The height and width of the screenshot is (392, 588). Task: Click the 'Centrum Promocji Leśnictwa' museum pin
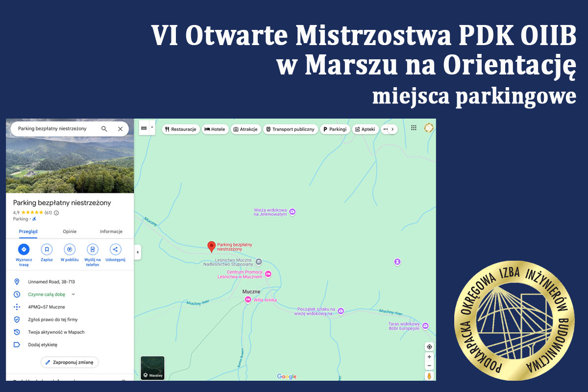click(x=268, y=274)
